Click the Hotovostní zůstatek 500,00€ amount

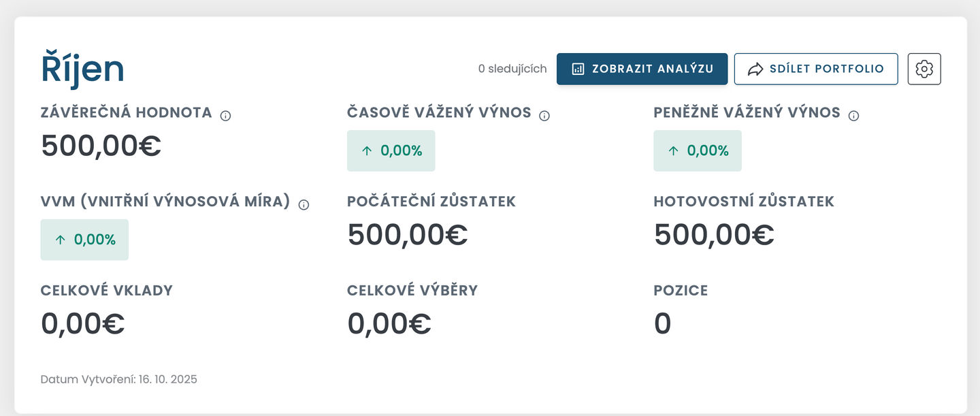(x=714, y=234)
